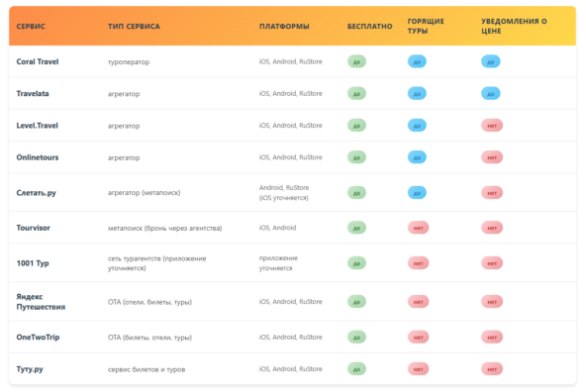Image resolution: width=586 pixels, height=392 pixels.
Task: Click the 'ТИП СЕРВИСА' column header
Action: pos(134,27)
